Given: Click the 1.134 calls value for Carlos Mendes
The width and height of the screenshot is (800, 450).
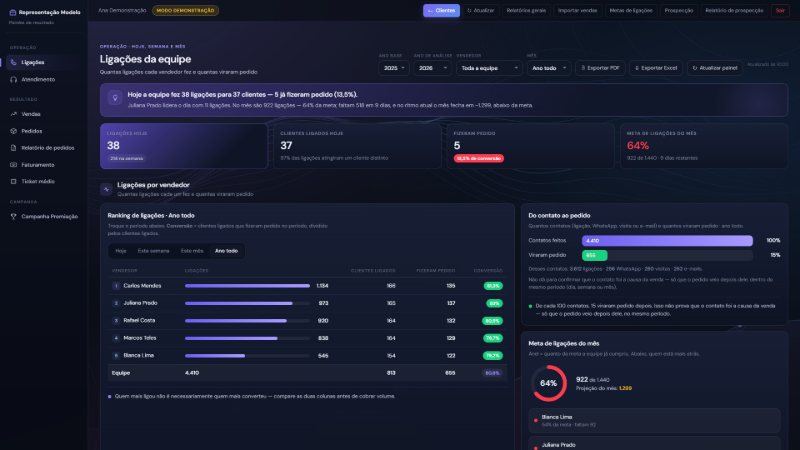Looking at the screenshot, I should [x=322, y=286].
